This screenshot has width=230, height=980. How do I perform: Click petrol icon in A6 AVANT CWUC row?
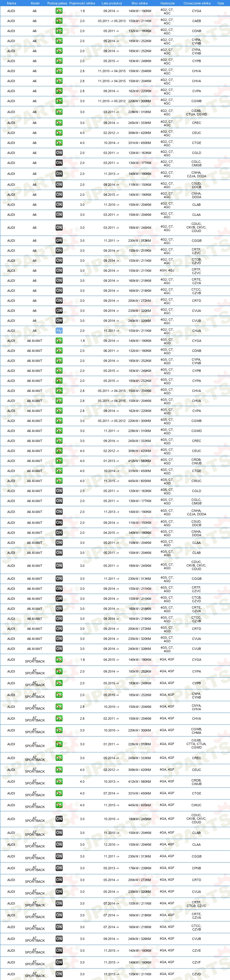[59, 481]
